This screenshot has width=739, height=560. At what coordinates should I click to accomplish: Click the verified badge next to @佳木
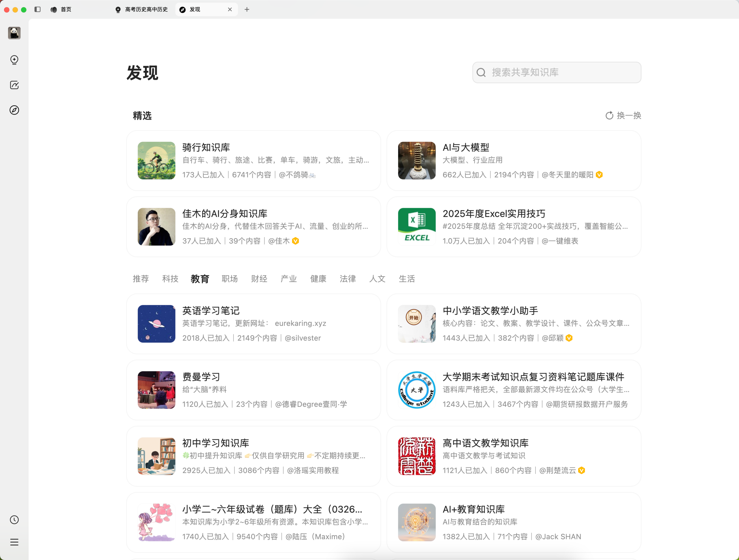click(295, 240)
